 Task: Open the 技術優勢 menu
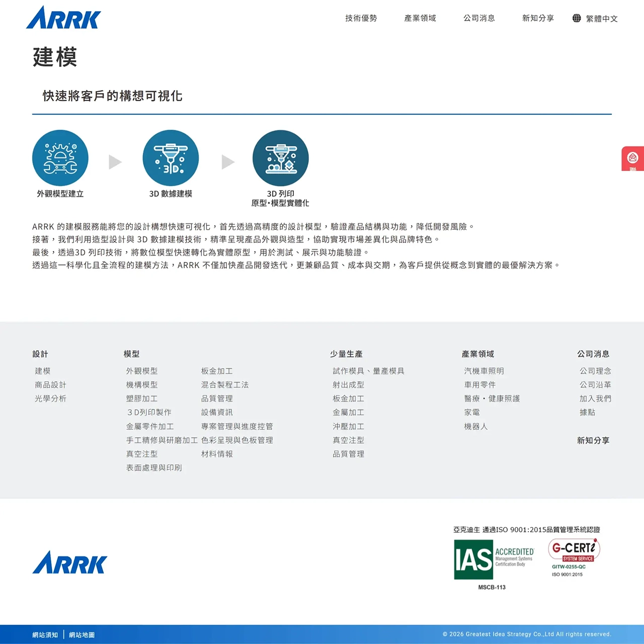pyautogui.click(x=361, y=18)
